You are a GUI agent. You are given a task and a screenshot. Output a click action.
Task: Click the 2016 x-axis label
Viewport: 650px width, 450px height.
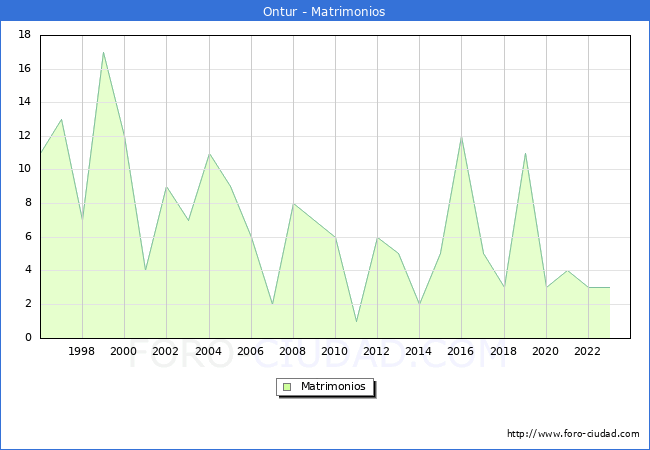(461, 351)
